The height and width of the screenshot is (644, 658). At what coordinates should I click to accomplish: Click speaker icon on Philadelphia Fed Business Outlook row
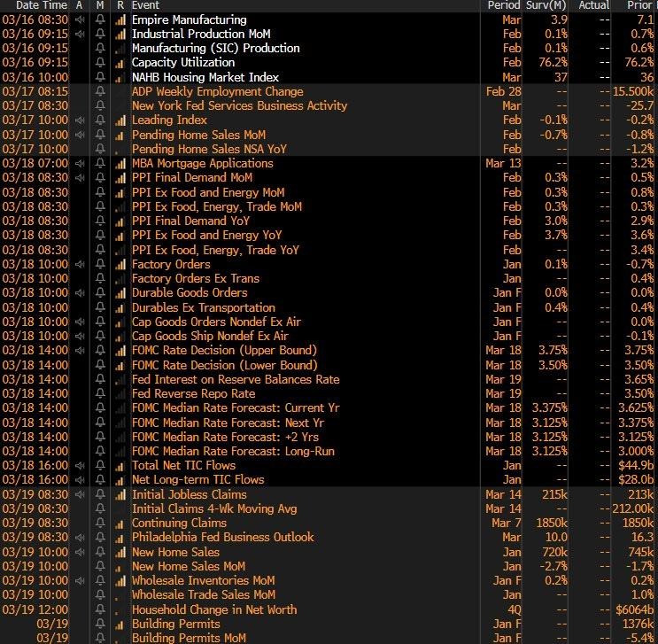coord(81,538)
